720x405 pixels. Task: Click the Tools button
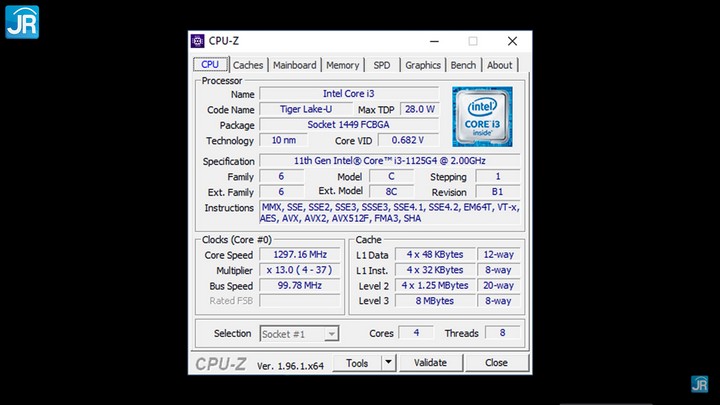(x=357, y=363)
